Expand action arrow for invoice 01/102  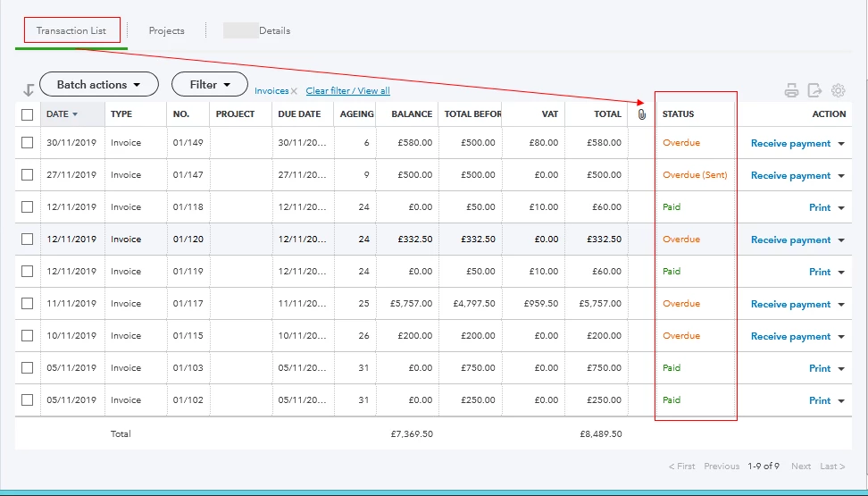tap(841, 400)
